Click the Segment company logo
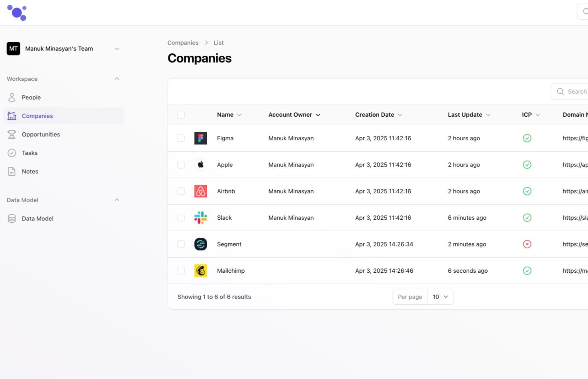Image resolution: width=588 pixels, height=379 pixels. click(200, 244)
